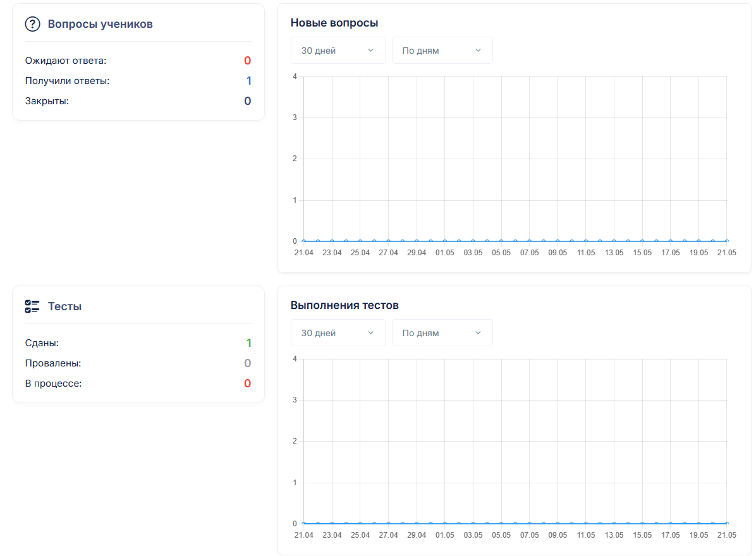Click the question mark icon beside Вопросы учеников

[x=32, y=24]
